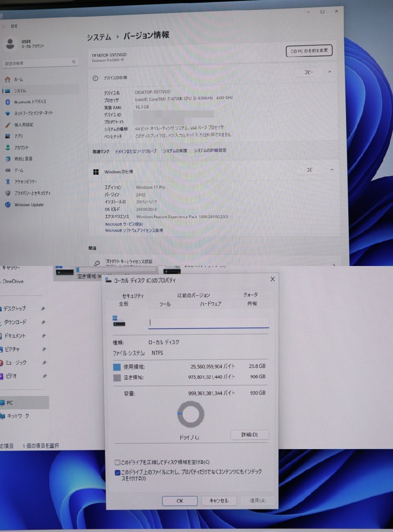Click the Windows logo beside Windowsの仕様
Viewport: 393px width, 532px height.
click(x=96, y=172)
